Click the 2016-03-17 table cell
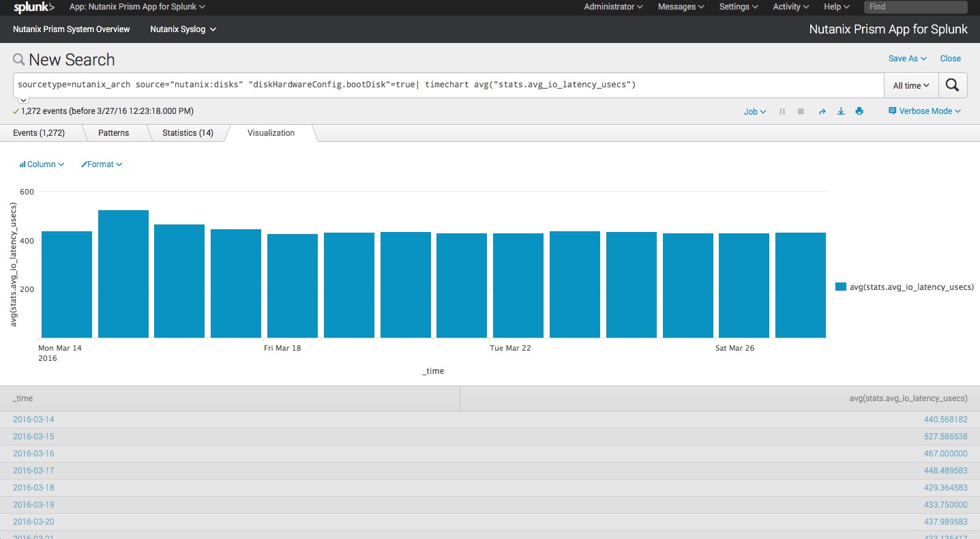This screenshot has height=539, width=980. point(33,471)
